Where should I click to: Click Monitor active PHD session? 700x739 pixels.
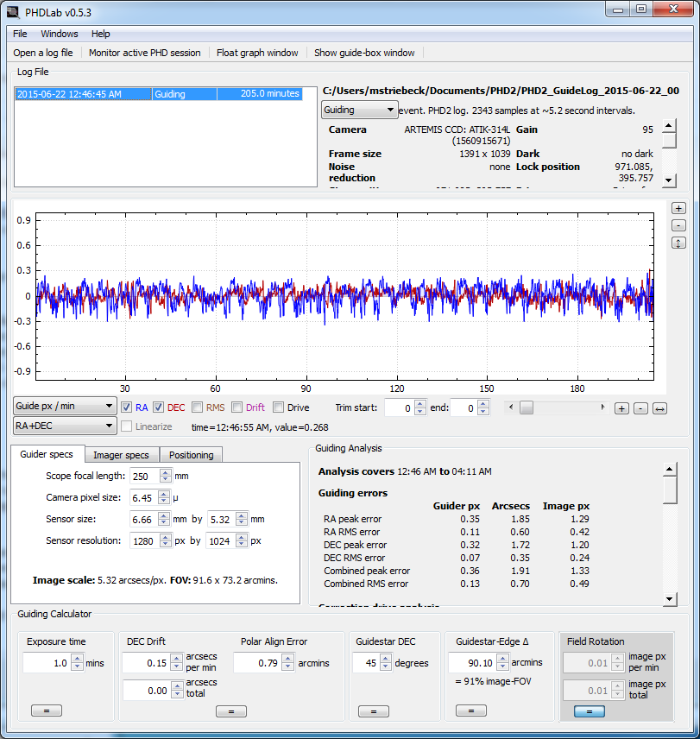tap(145, 53)
